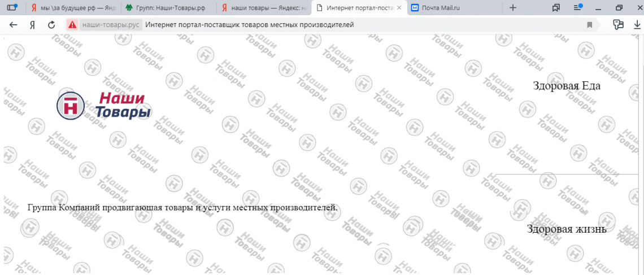The height and width of the screenshot is (275, 644).
Task: Switch to the 'мы \за будущее рф' tab
Action: click(x=73, y=7)
